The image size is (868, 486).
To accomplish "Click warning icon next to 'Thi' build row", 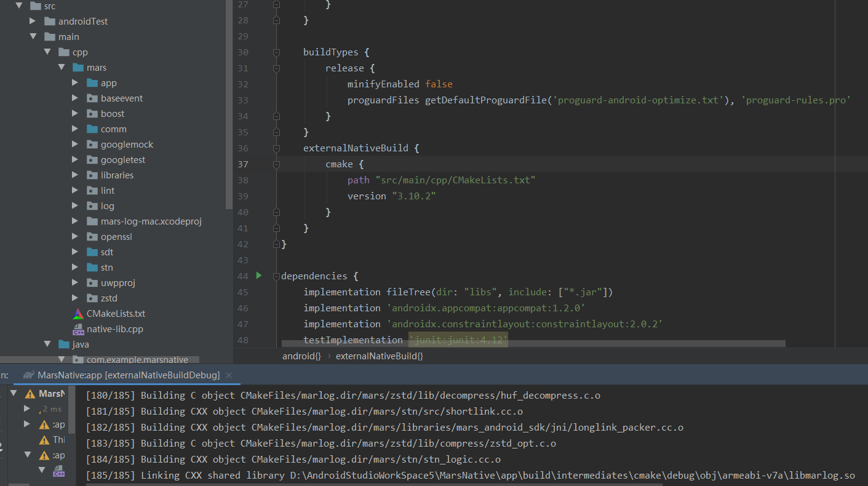I will coord(44,440).
